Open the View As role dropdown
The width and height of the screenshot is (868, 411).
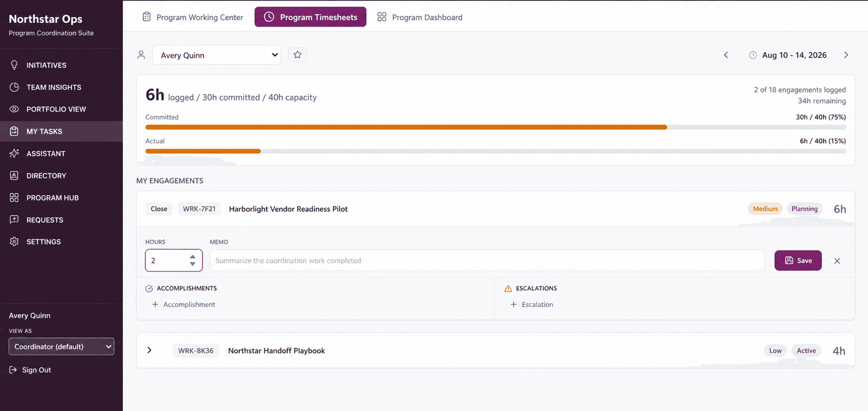pos(61,347)
